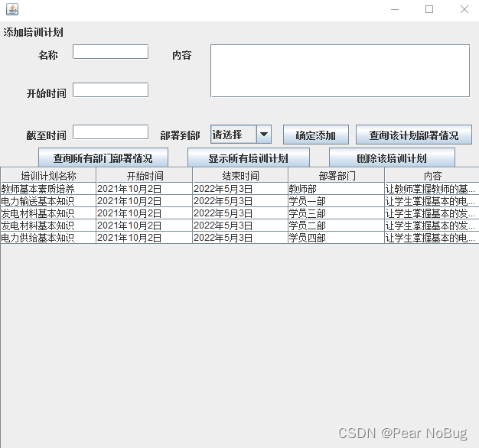The image size is (479, 448).
Task: Close the application window
Action: click(x=464, y=9)
